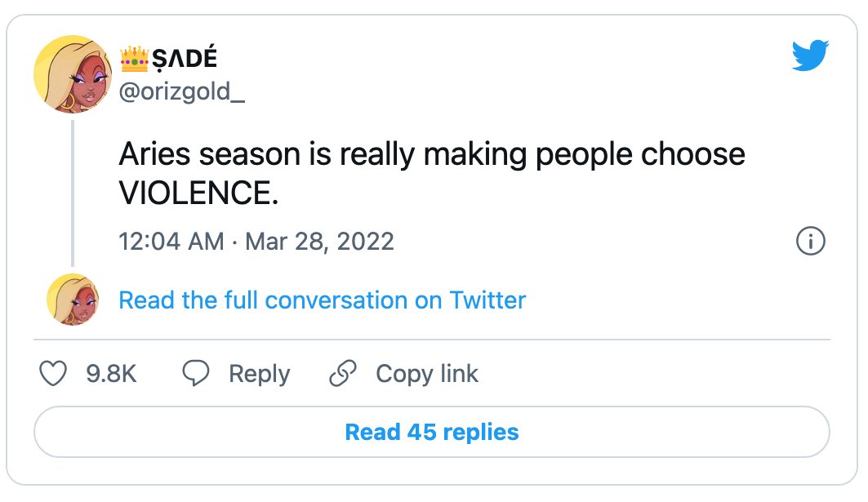Select the Read 45 replies button
This screenshot has width=868, height=502.
[432, 432]
